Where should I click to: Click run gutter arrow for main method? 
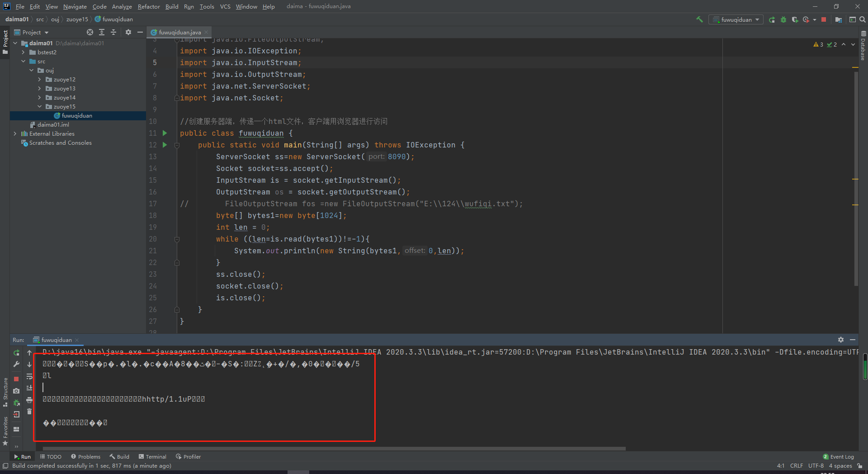[165, 145]
